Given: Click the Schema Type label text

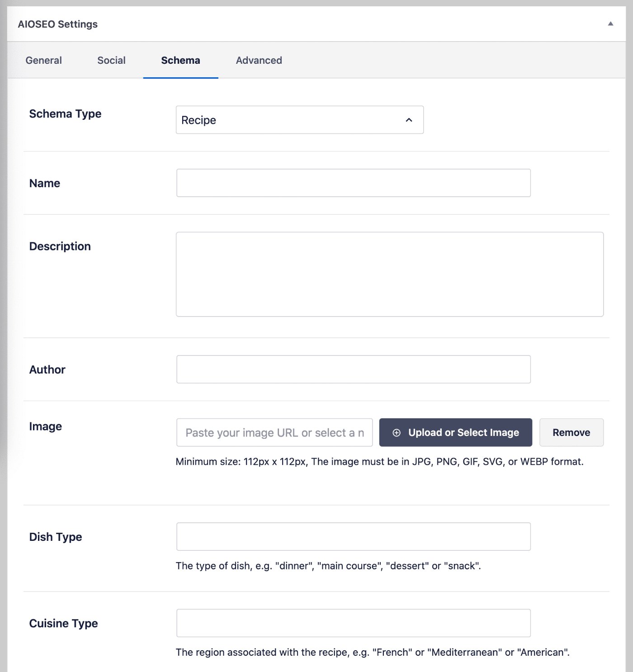Looking at the screenshot, I should 65,114.
